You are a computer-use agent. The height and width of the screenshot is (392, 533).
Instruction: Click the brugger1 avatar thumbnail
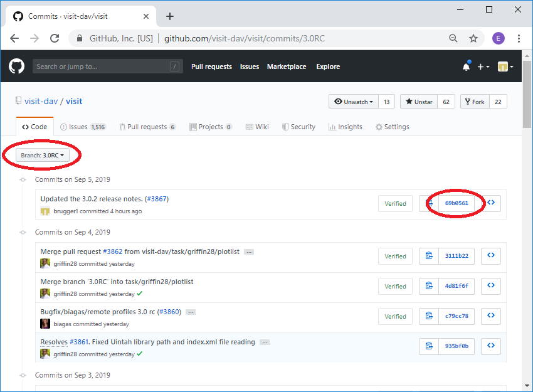(45, 211)
